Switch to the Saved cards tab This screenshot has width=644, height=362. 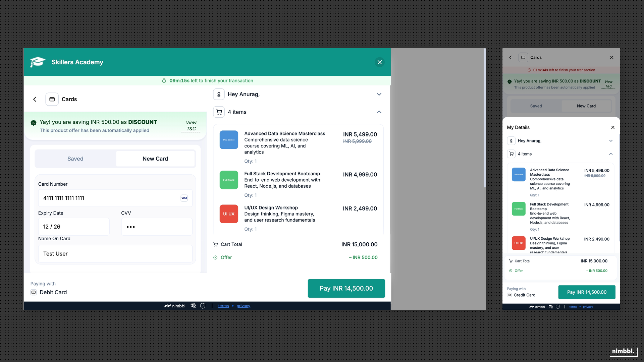tap(75, 159)
